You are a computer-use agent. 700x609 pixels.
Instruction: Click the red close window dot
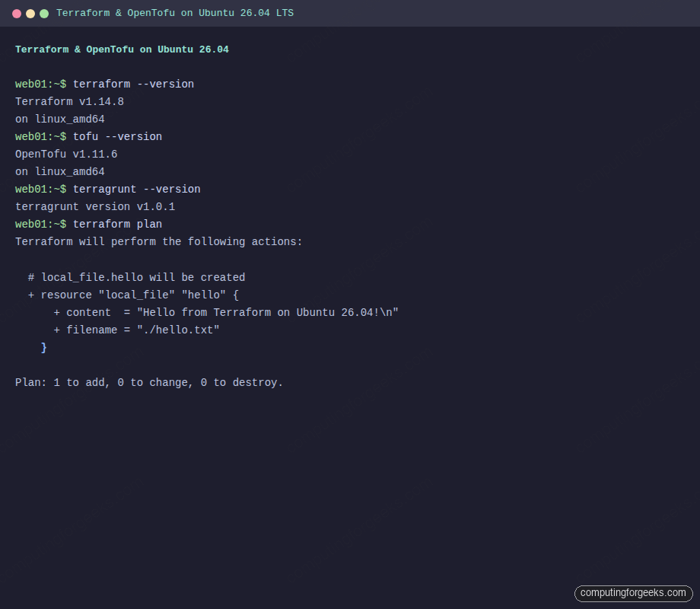pos(16,13)
